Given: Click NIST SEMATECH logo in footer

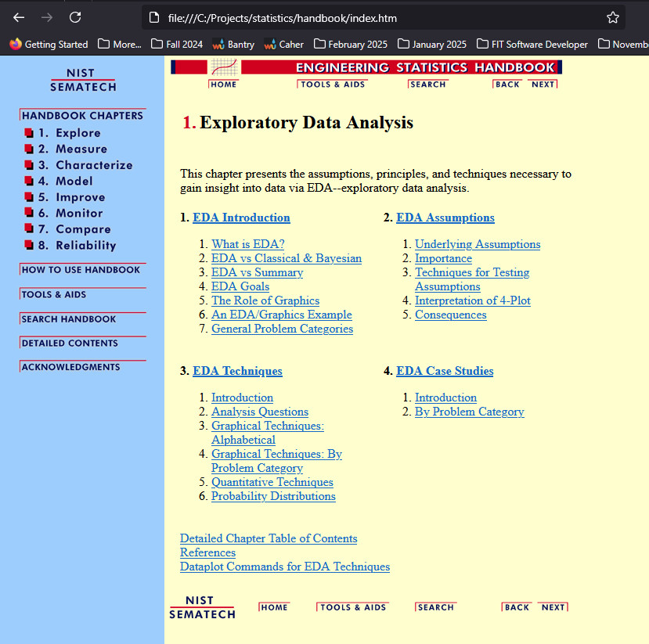Looking at the screenshot, I should (202, 607).
